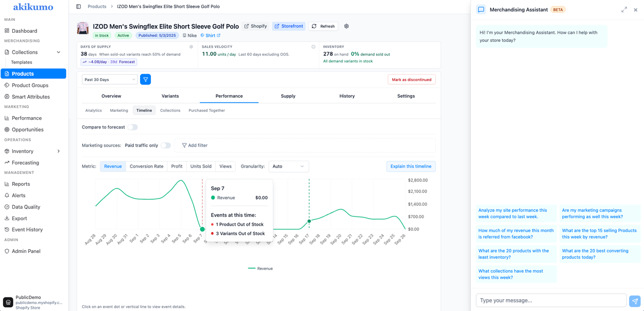644x311 pixels.
Task: Click Add filter for marketing sources
Action: tap(195, 146)
